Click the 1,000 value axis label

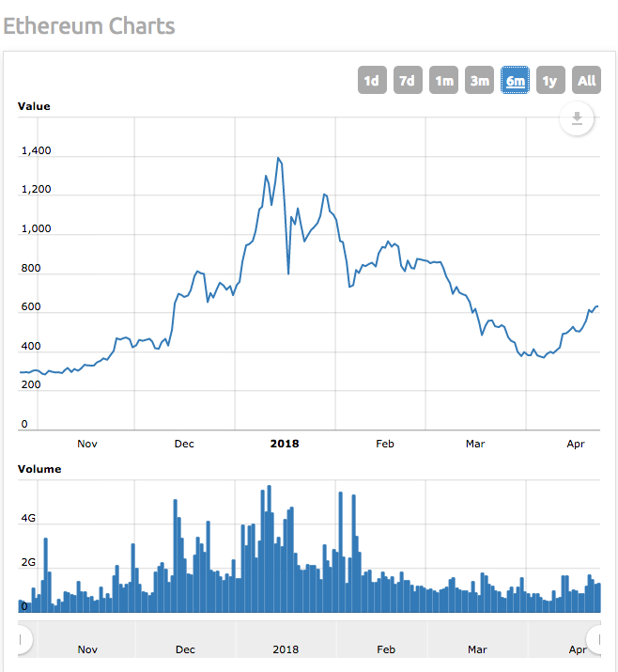point(36,229)
